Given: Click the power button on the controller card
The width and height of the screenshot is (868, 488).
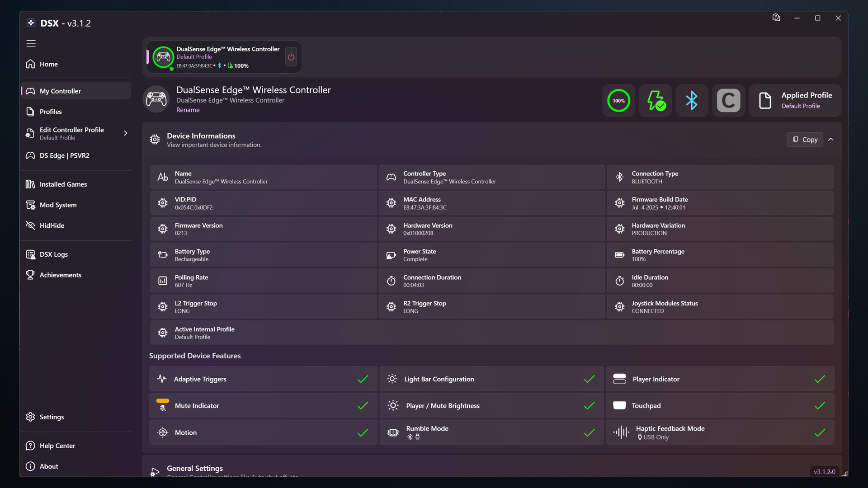Looking at the screenshot, I should click(x=291, y=57).
